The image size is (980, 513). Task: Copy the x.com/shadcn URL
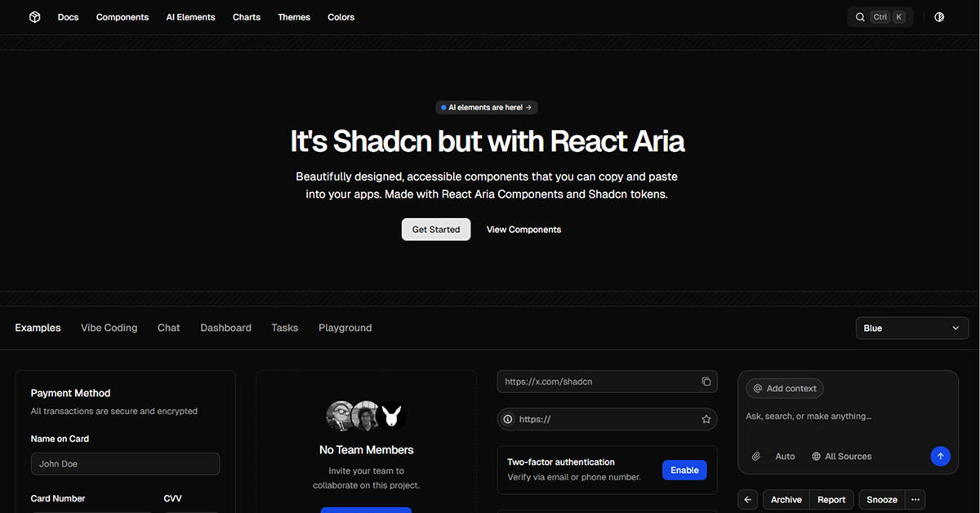click(706, 381)
